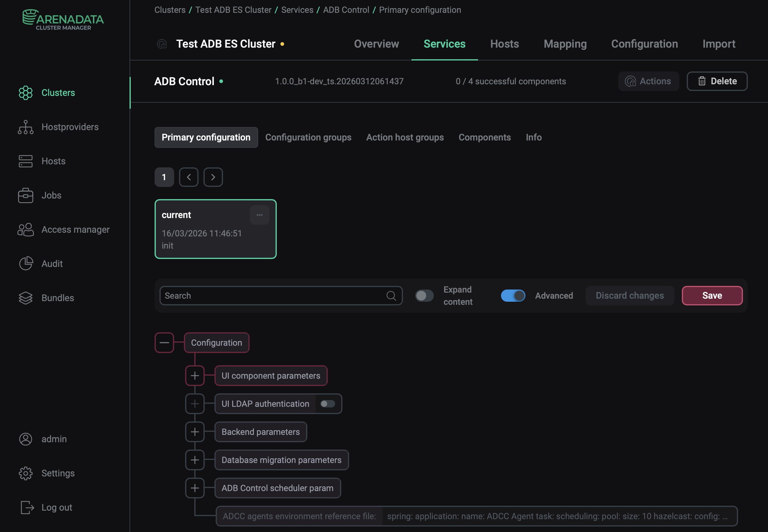Collapse the Configuration tree node
Viewport: 768px width, 532px height.
164,342
